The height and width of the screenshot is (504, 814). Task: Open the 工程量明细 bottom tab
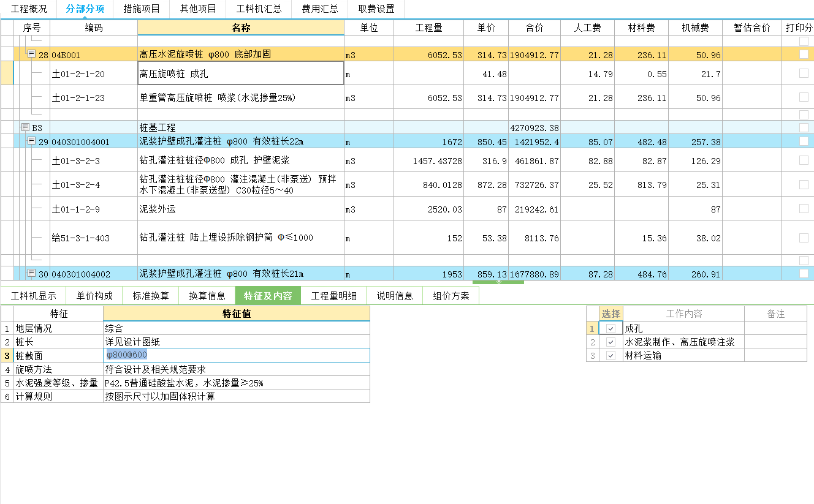[334, 296]
